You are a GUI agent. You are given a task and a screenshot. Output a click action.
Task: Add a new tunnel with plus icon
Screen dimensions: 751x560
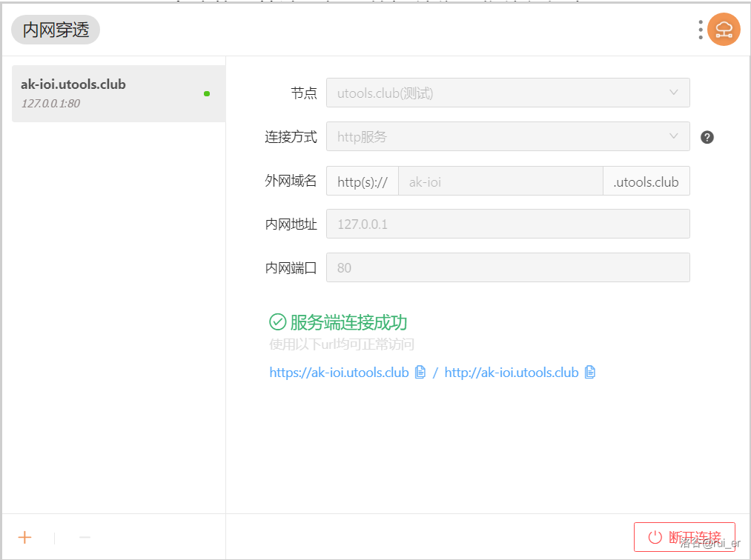coord(25,537)
